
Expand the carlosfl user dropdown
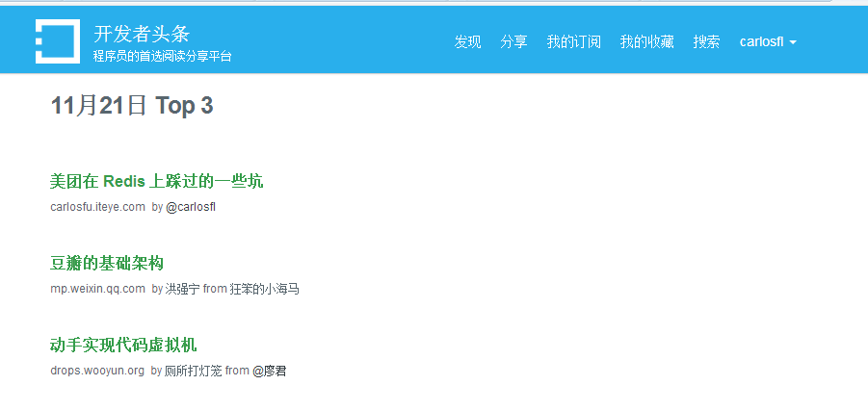[x=768, y=42]
